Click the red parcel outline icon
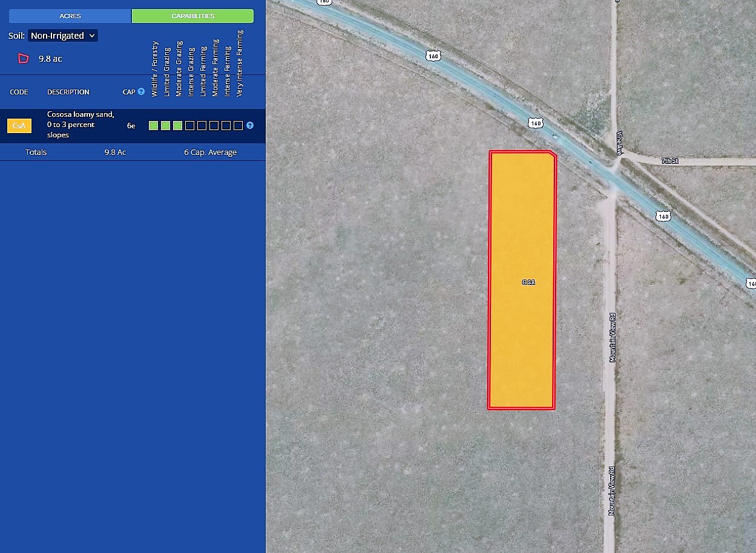This screenshot has width=756, height=553. (x=24, y=59)
